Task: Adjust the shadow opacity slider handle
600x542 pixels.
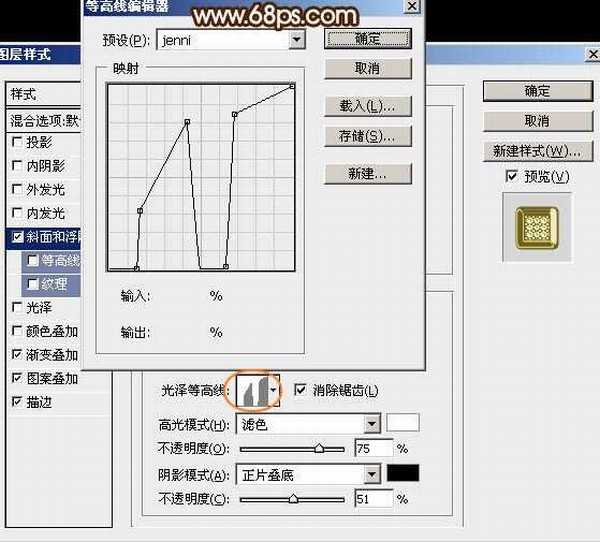Action: [293, 499]
